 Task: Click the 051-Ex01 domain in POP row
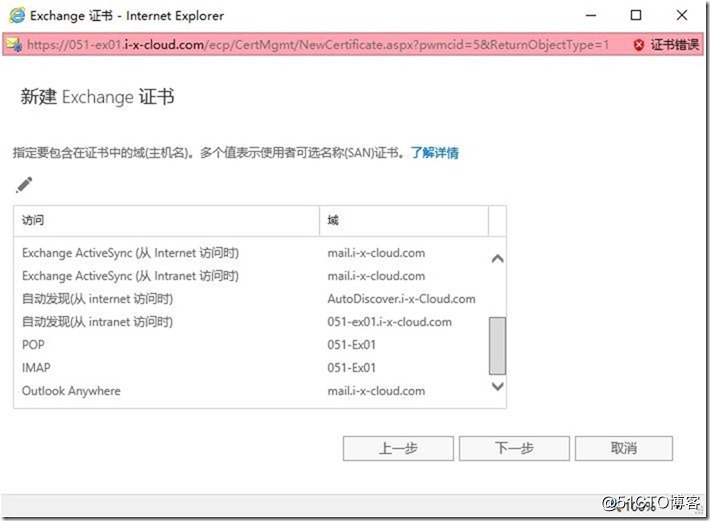352,345
